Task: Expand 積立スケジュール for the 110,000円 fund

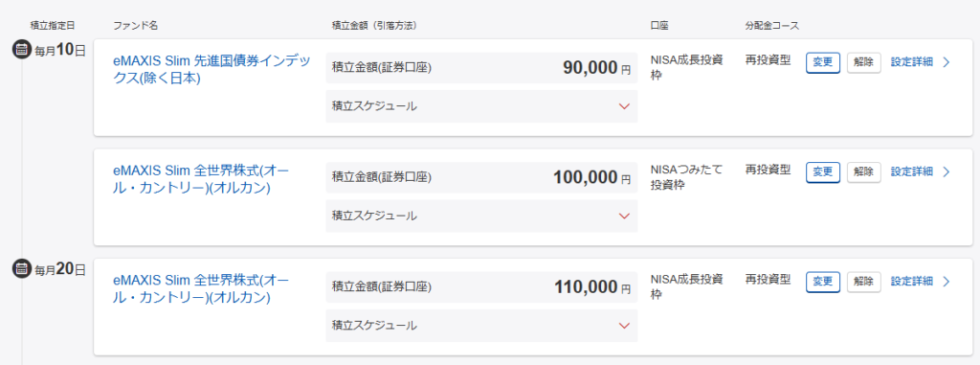Action: click(482, 326)
